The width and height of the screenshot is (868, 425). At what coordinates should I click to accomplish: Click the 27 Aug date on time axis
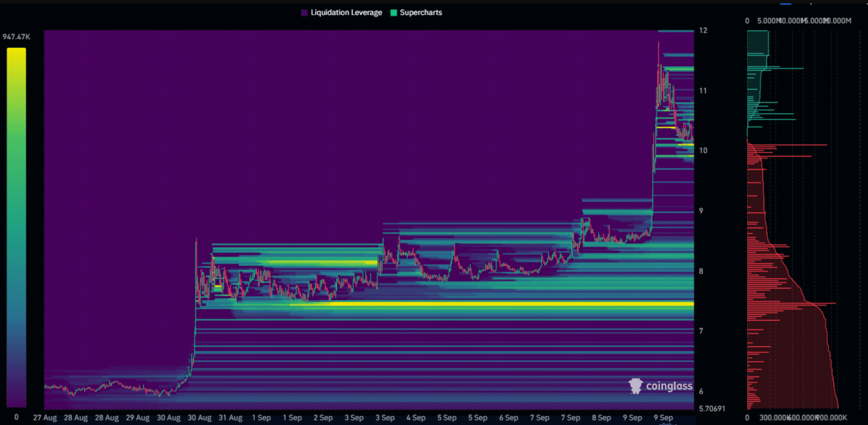45,418
